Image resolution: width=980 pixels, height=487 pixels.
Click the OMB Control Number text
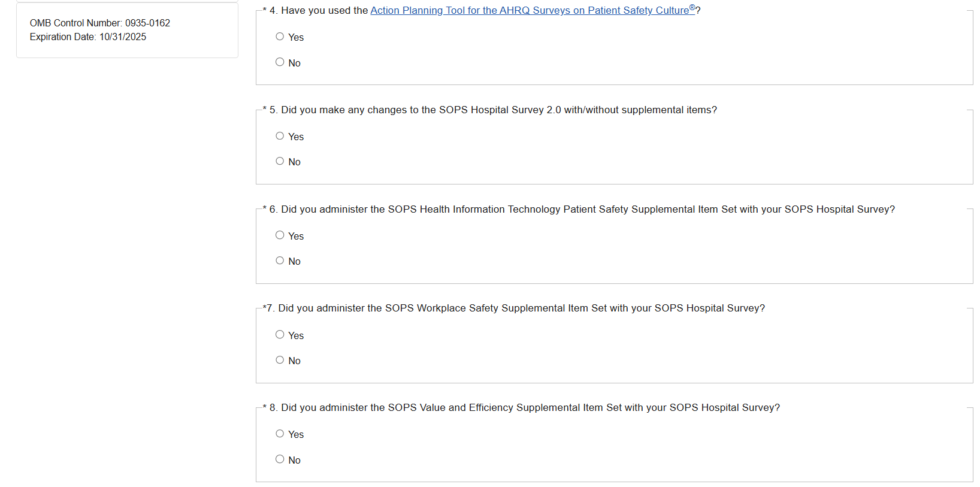[100, 23]
